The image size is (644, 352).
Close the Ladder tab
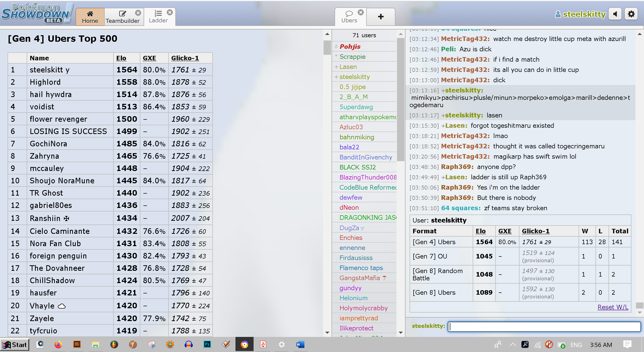(170, 12)
